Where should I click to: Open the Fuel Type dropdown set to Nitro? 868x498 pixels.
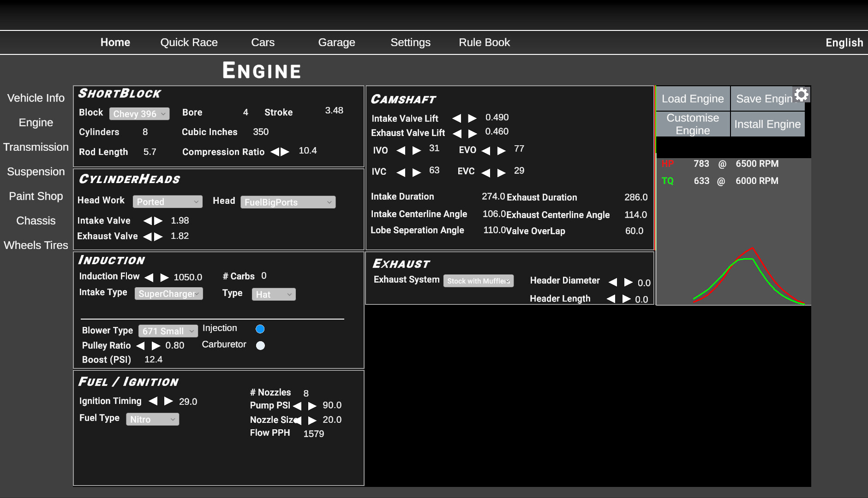tap(152, 419)
